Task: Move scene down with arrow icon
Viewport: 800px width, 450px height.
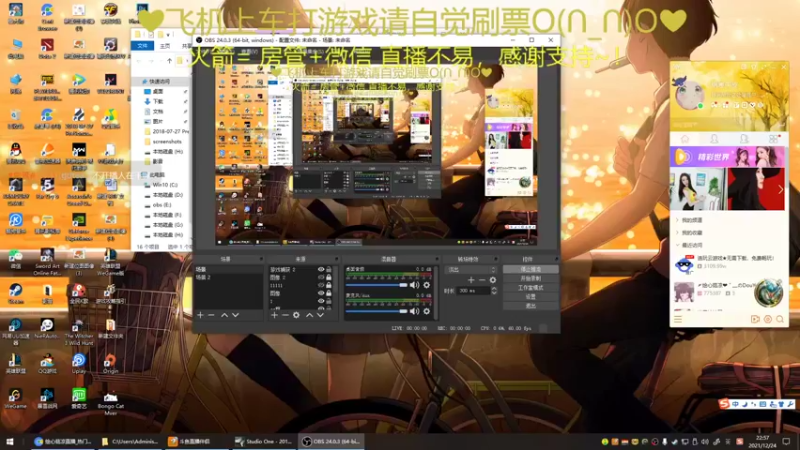Action: point(235,315)
